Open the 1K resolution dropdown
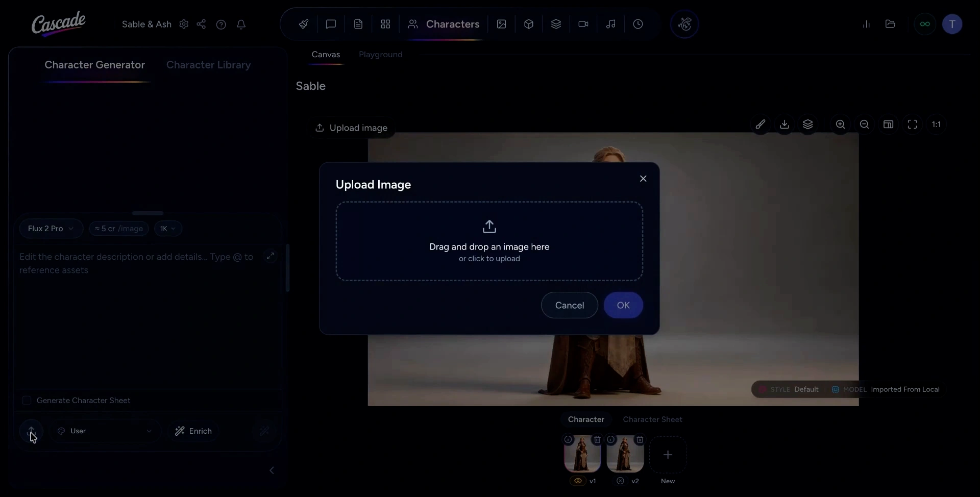The width and height of the screenshot is (980, 497). (168, 229)
